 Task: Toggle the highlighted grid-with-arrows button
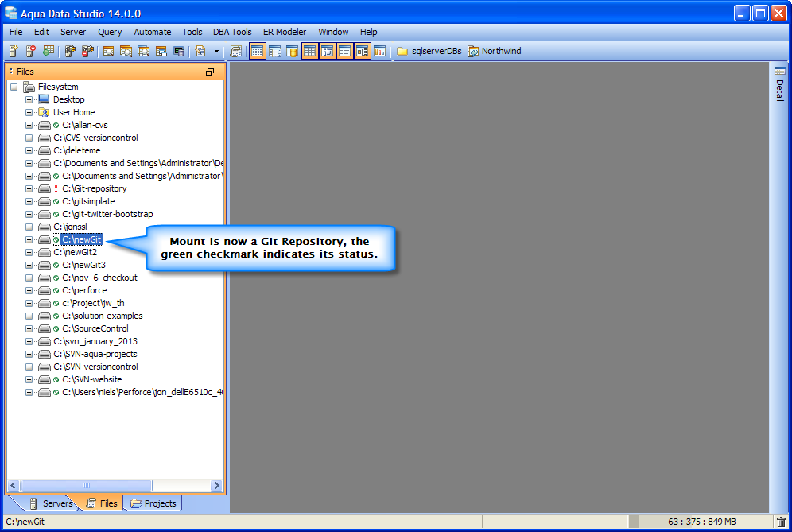click(328, 51)
